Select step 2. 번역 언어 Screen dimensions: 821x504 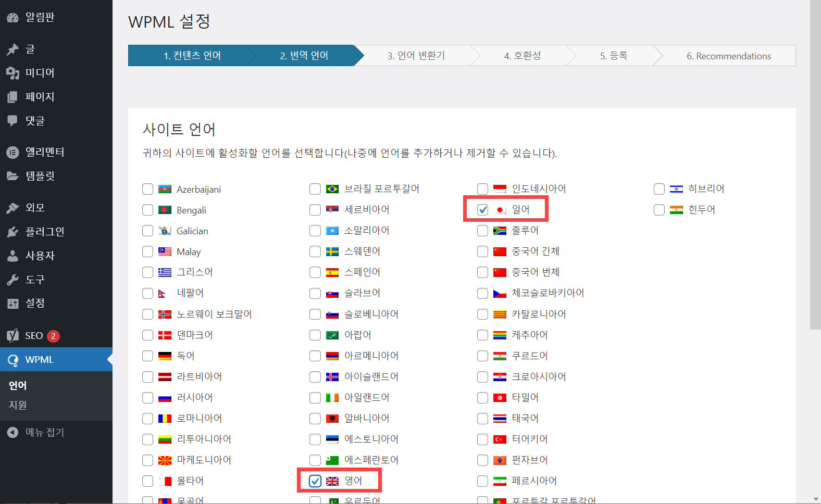(x=304, y=56)
